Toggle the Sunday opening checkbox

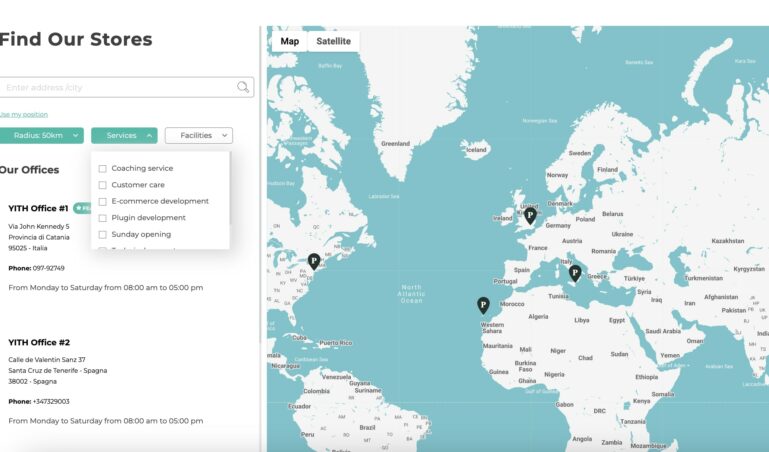[103, 235]
